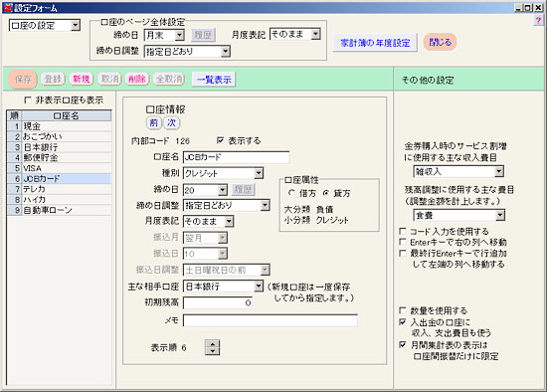Open the 雑収入 income category dropdown
Viewport: 547px width, 392px height.
[499, 171]
